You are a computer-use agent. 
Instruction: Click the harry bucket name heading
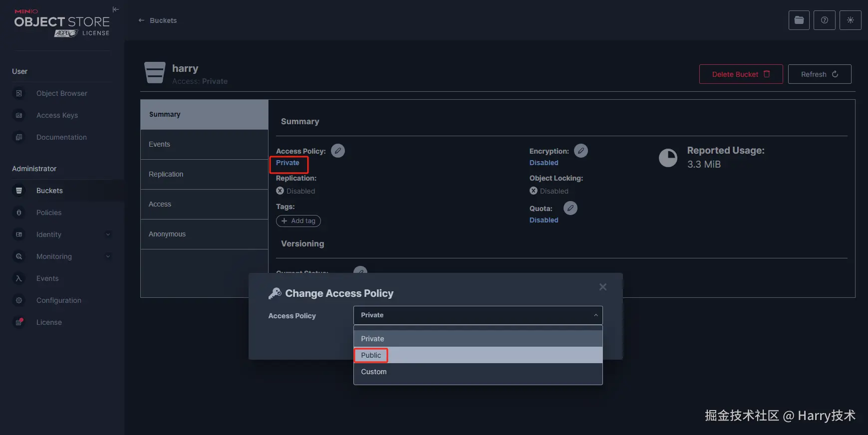[185, 68]
